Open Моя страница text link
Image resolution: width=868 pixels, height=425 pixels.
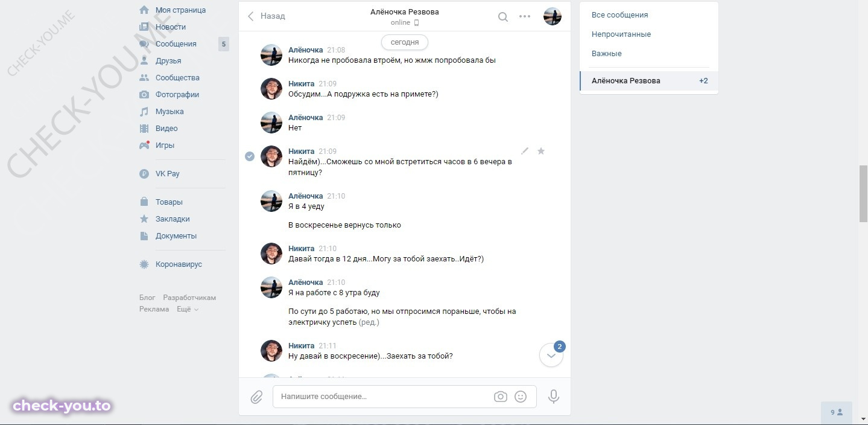180,10
